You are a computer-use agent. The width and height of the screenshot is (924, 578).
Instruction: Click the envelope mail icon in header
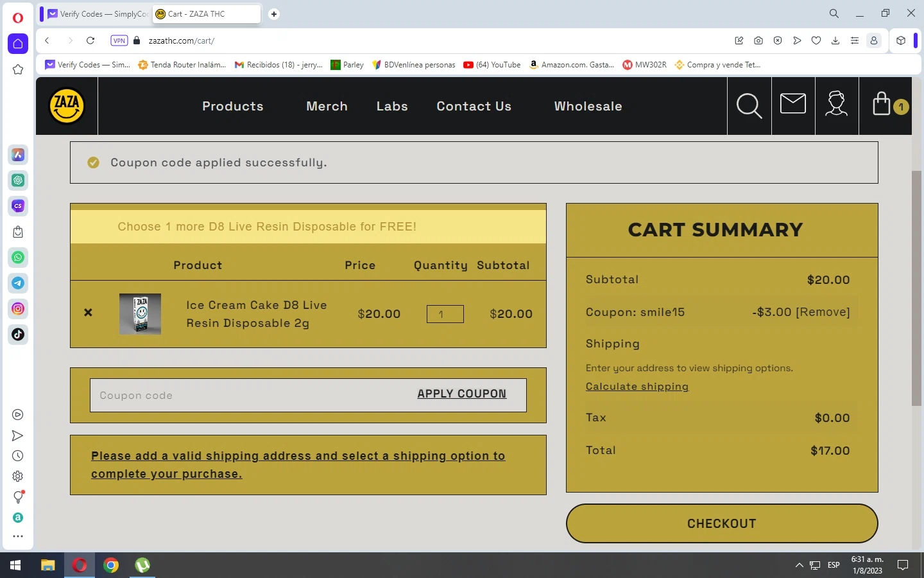point(793,103)
